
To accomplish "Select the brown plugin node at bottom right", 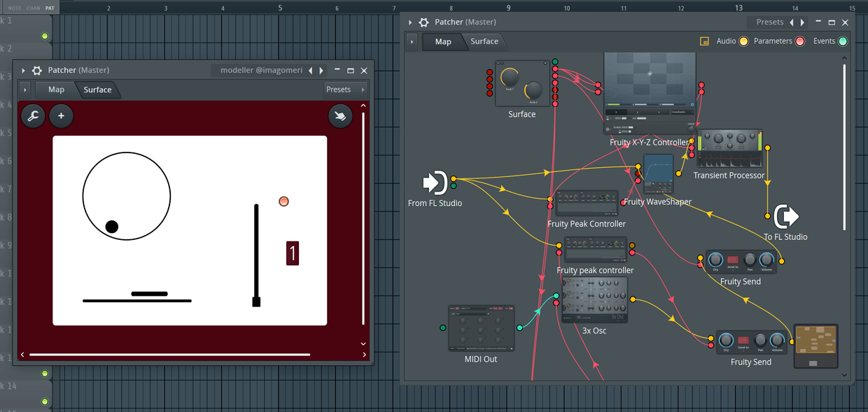I will [x=815, y=346].
